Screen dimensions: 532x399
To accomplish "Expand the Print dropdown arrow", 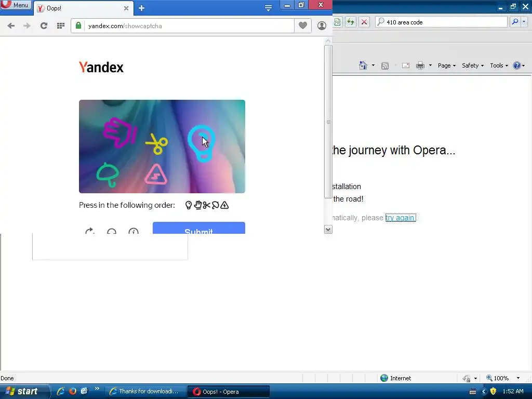I will click(x=430, y=65).
